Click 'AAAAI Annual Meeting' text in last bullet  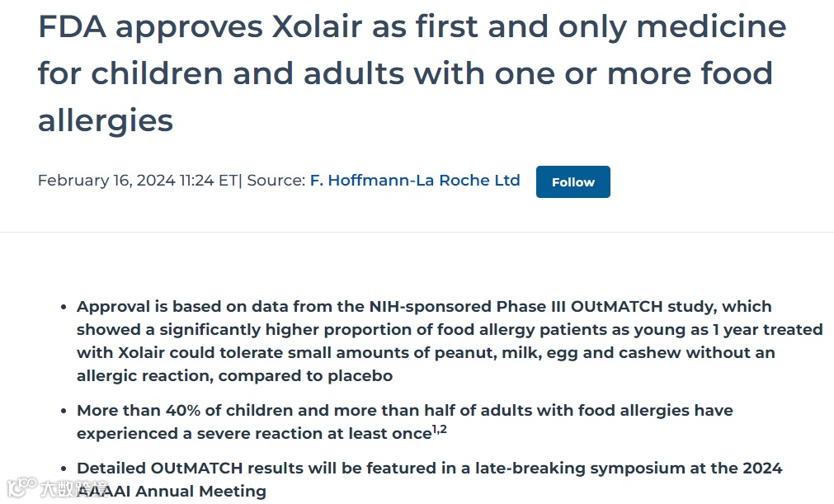[172, 492]
